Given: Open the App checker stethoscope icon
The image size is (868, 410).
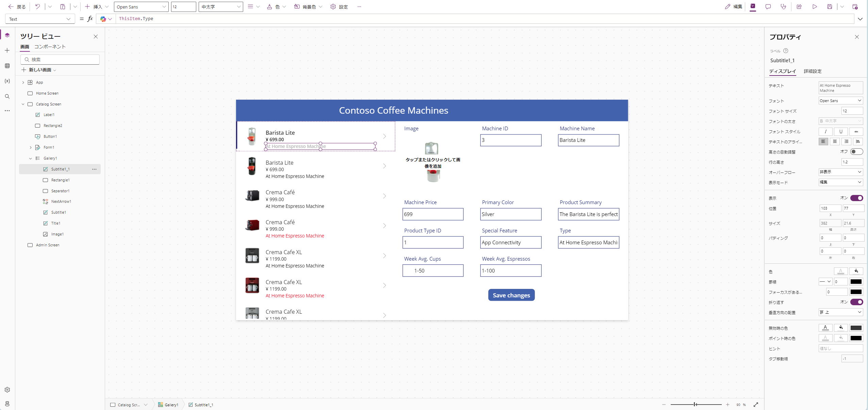Looking at the screenshot, I should click(783, 6).
